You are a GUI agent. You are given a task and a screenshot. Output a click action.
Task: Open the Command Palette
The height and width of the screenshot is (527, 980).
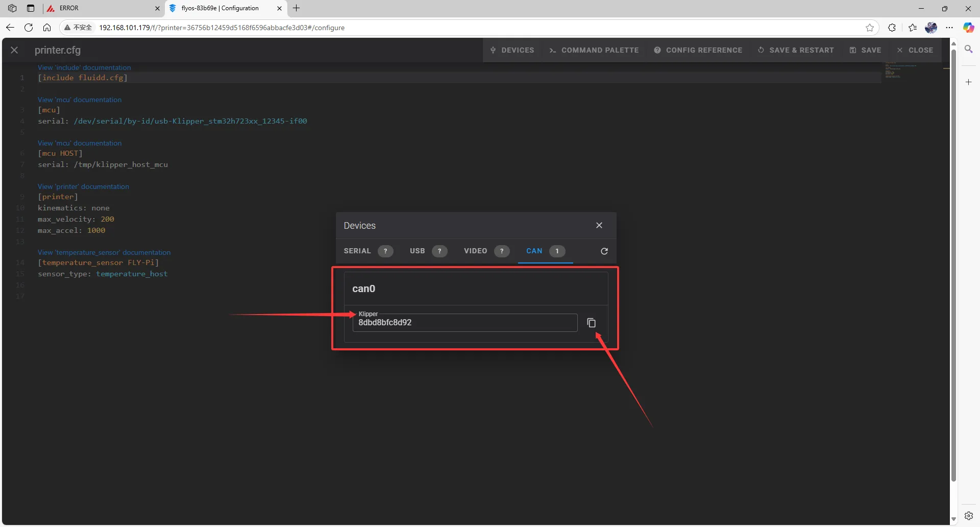[594, 50]
